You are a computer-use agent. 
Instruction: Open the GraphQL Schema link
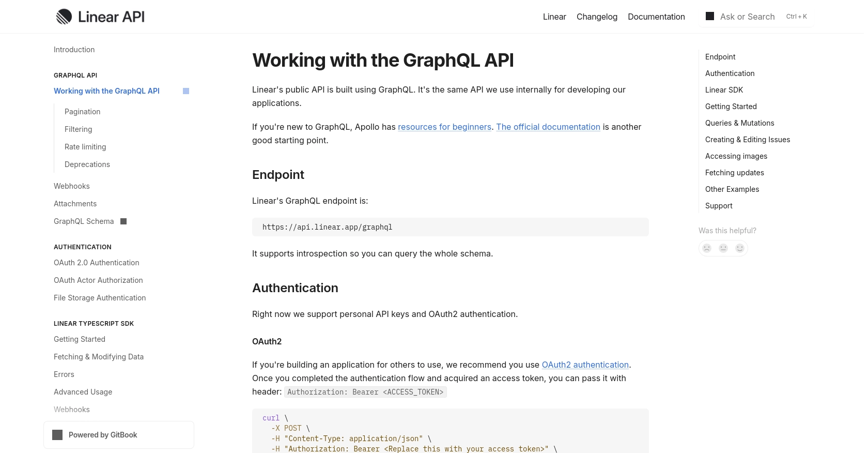[x=84, y=221]
